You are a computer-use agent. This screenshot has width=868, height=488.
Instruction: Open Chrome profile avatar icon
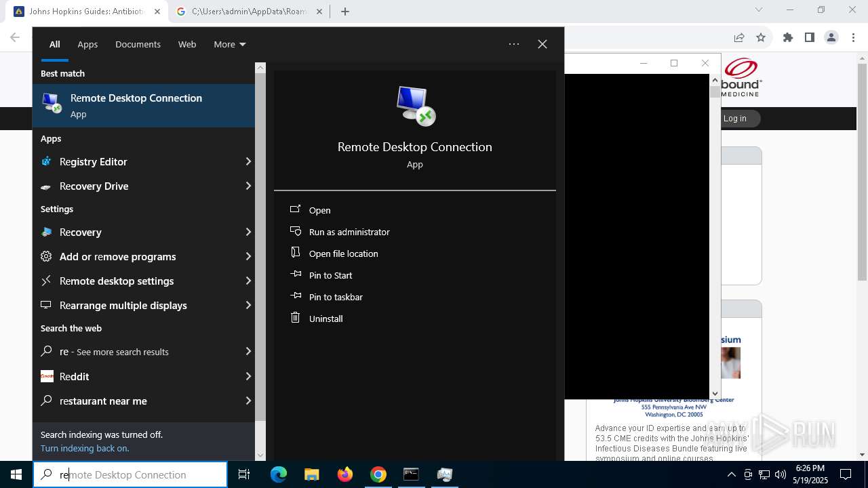coord(831,38)
